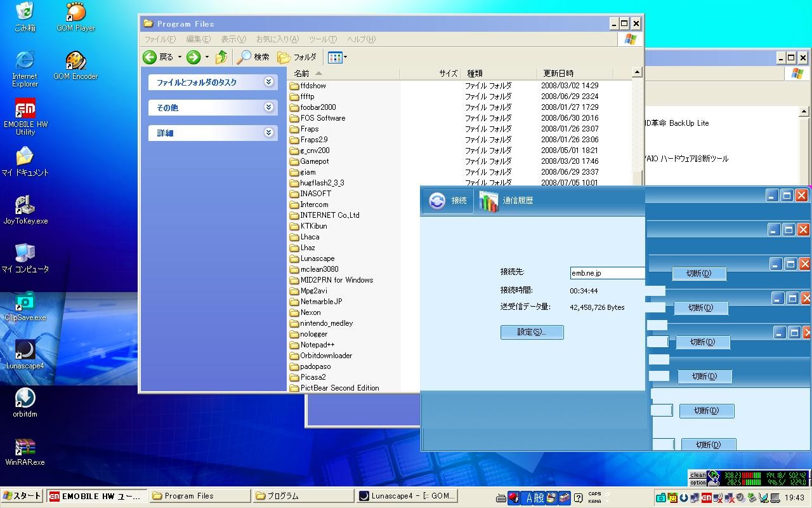Select the INTERNET Co.,Ltd folder
Viewport: 812px width, 508px height.
[324, 215]
